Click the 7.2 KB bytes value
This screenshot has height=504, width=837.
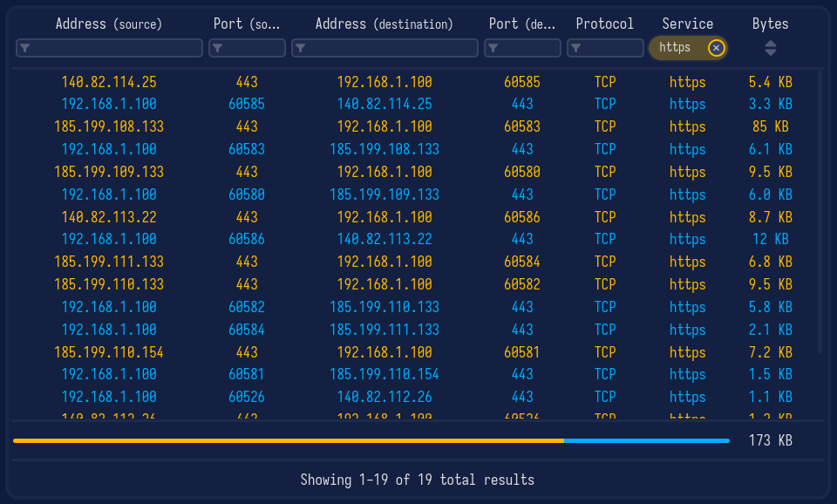(x=770, y=353)
